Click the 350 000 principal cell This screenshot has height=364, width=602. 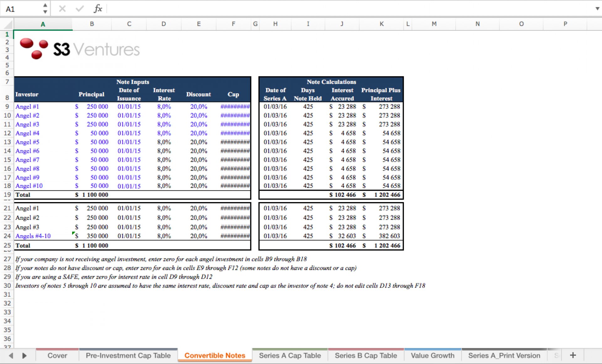click(x=92, y=236)
